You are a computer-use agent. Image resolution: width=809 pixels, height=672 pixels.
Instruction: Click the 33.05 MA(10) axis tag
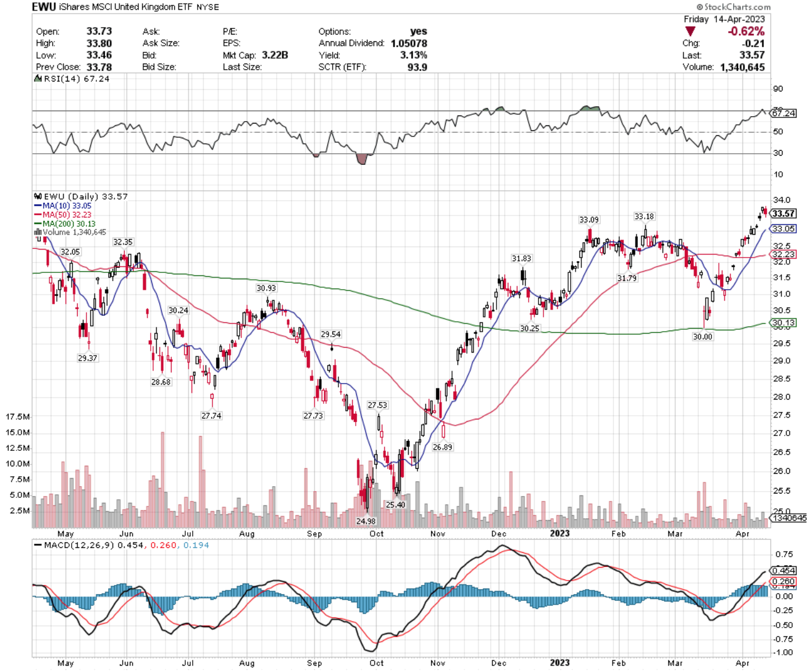click(783, 229)
